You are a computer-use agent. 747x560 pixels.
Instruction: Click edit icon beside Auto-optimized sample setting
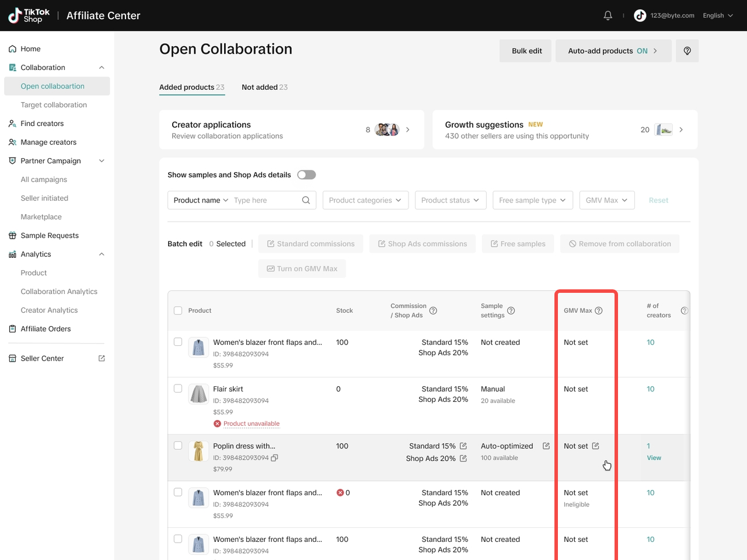click(x=546, y=446)
